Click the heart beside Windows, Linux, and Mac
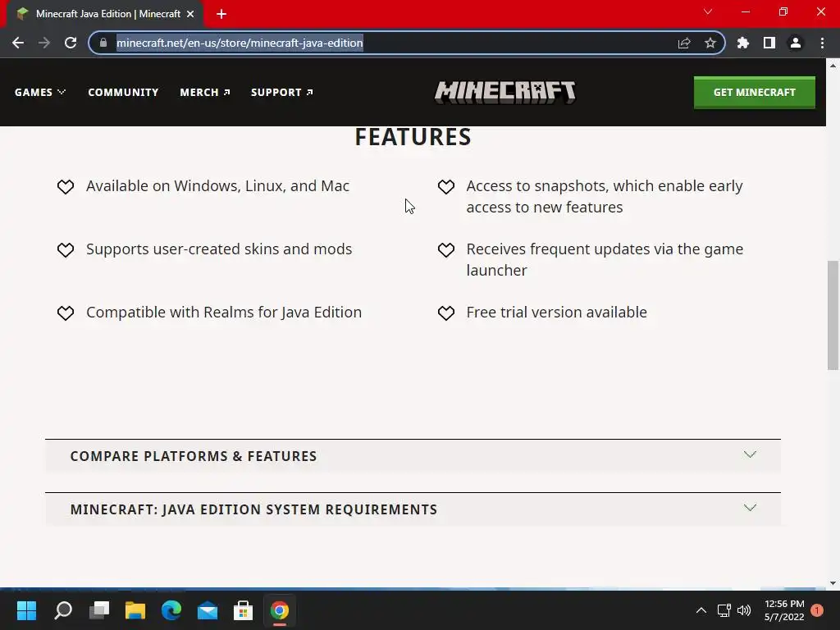840x630 pixels. point(66,186)
